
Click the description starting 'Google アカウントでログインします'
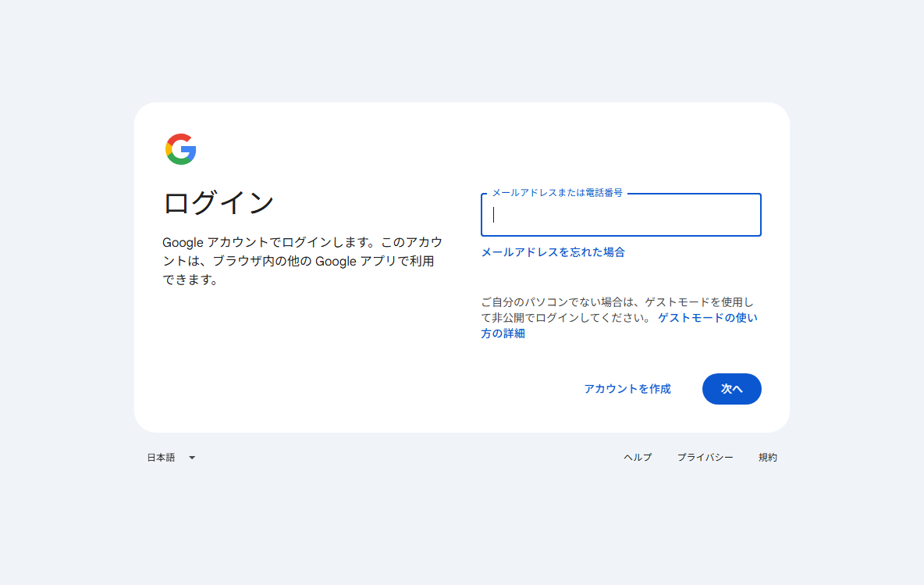302,261
